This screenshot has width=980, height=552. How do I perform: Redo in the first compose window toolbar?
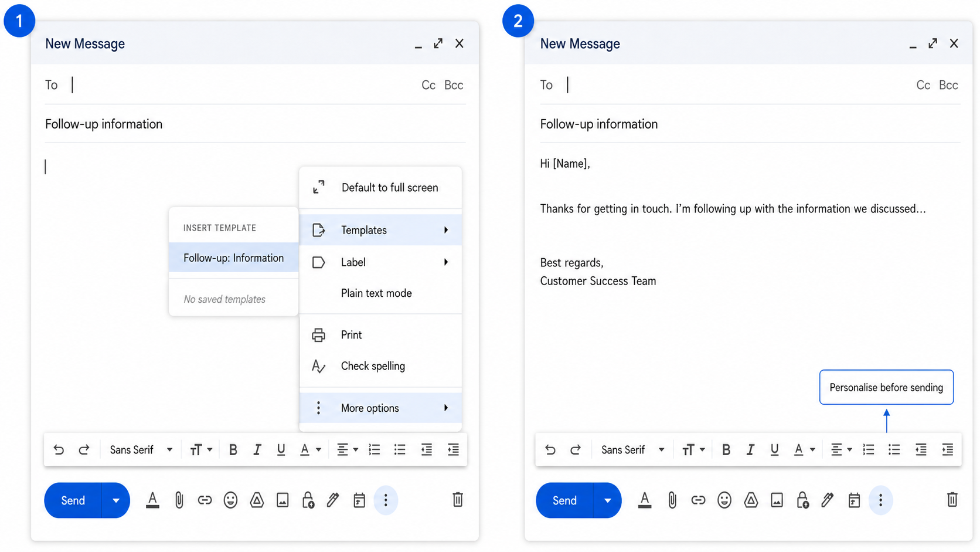[84, 450]
